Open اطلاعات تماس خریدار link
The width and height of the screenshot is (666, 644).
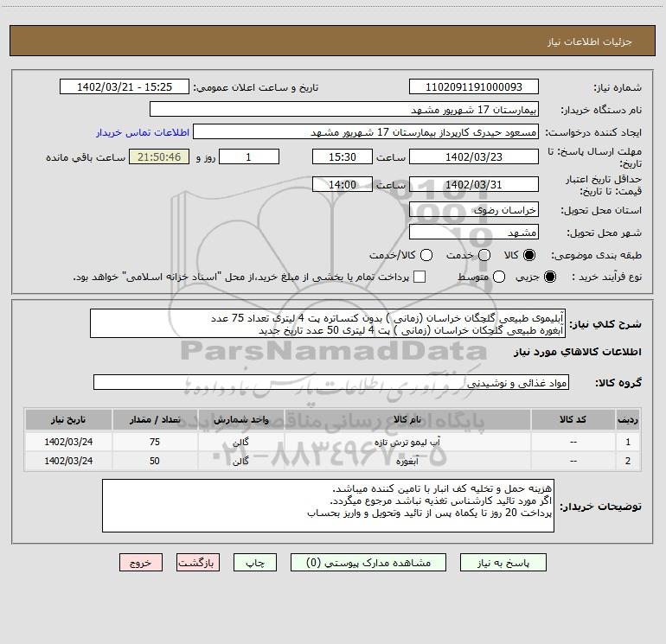143,132
